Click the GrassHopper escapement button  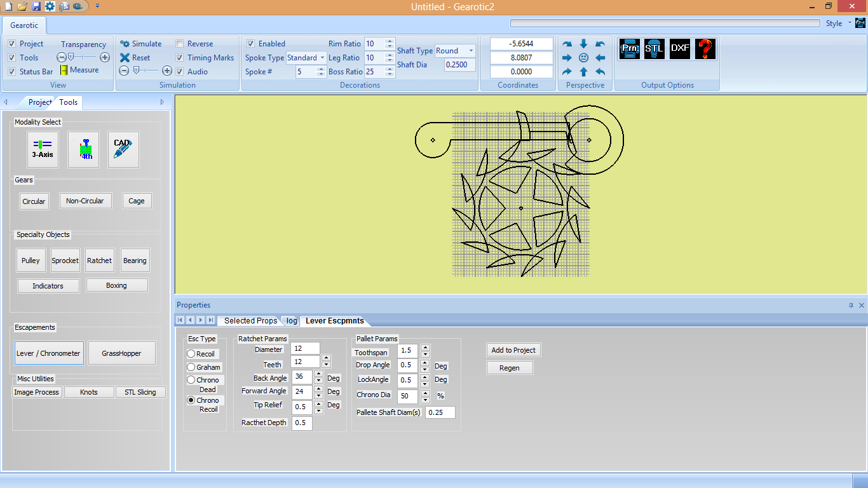pyautogui.click(x=121, y=353)
